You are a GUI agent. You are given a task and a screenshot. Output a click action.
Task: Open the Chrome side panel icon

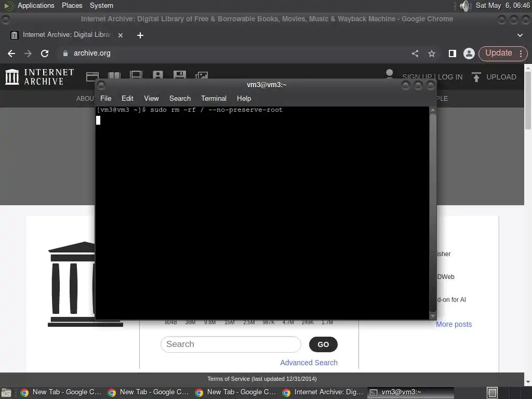pyautogui.click(x=453, y=54)
